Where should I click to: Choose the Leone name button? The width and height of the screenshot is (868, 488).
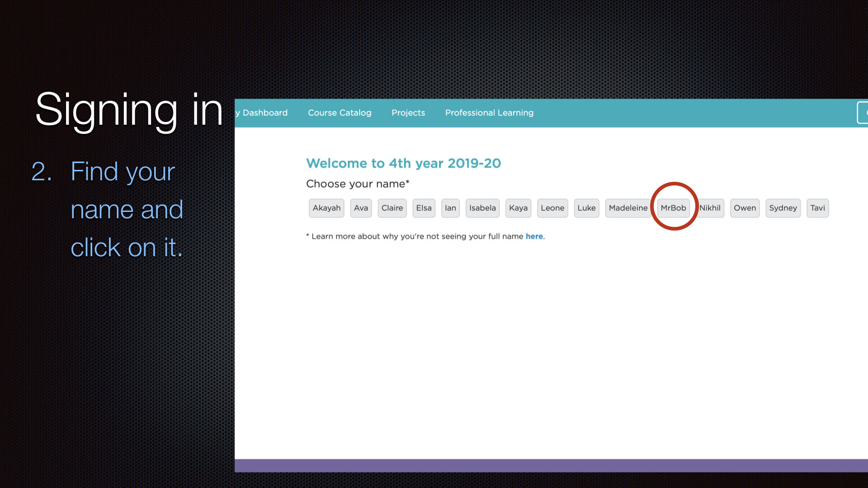[552, 208]
